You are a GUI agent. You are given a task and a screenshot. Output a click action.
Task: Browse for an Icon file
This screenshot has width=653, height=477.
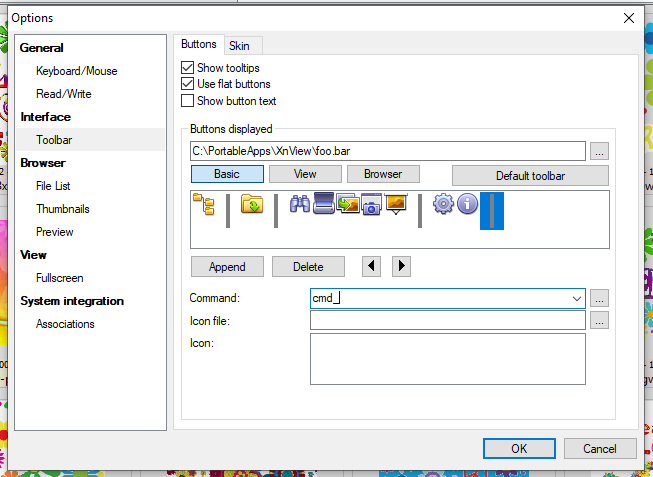[599, 320]
